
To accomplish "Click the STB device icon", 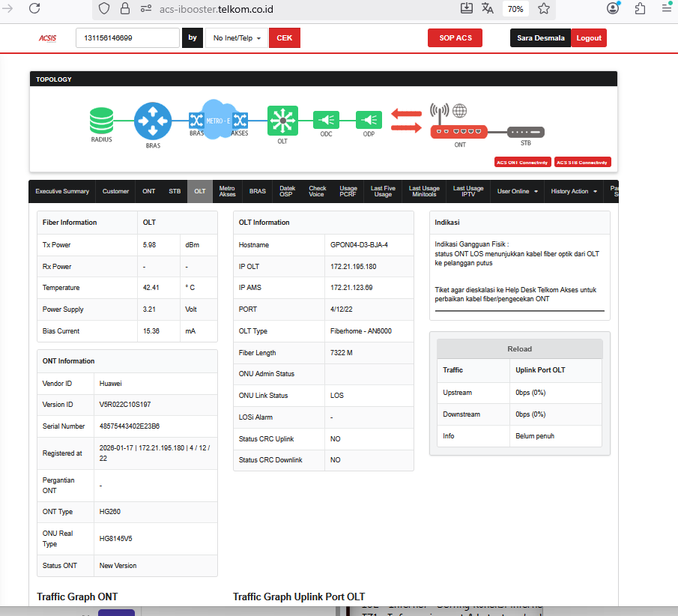I will (x=526, y=132).
